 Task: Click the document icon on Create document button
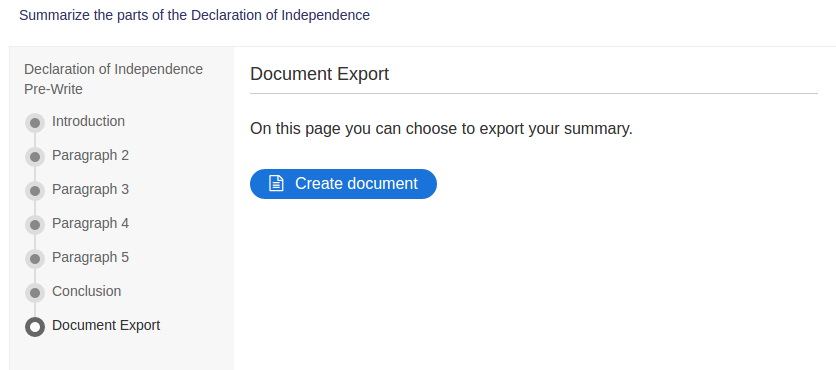[276, 183]
